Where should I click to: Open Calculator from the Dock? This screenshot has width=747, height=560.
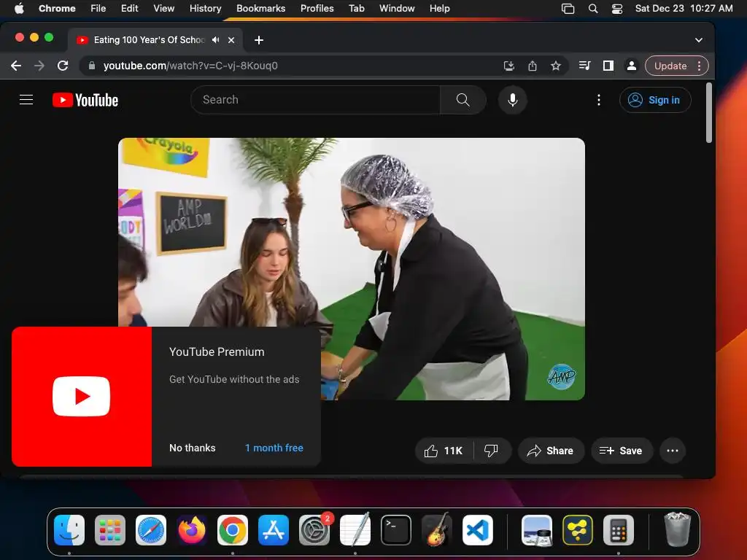(619, 530)
